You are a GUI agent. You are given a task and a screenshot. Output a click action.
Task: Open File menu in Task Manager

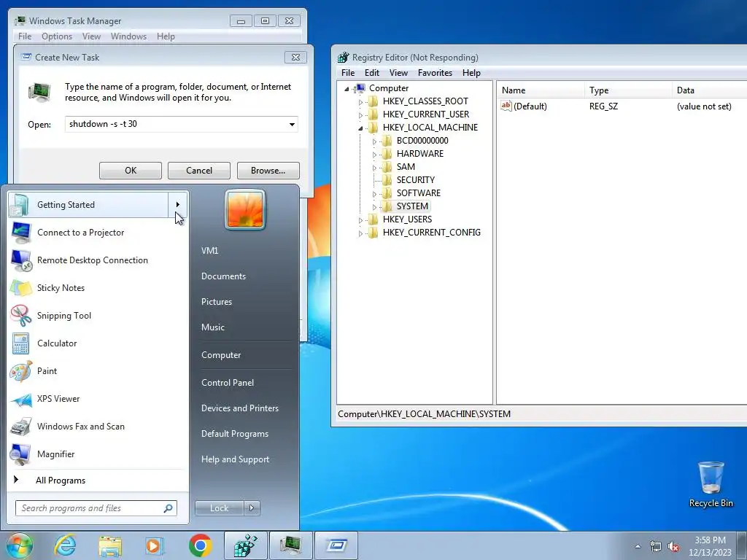pyautogui.click(x=25, y=36)
